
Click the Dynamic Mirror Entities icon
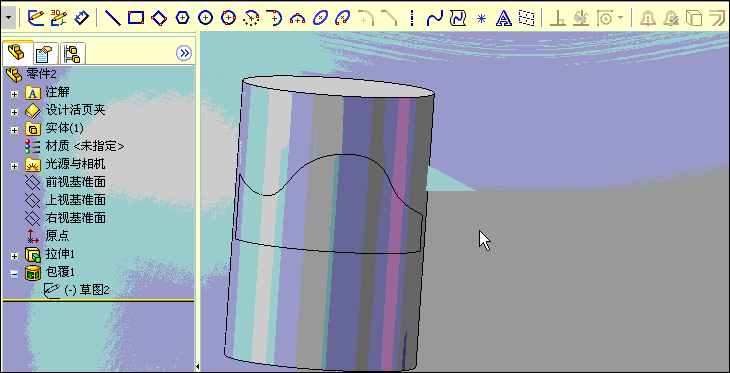coord(670,18)
